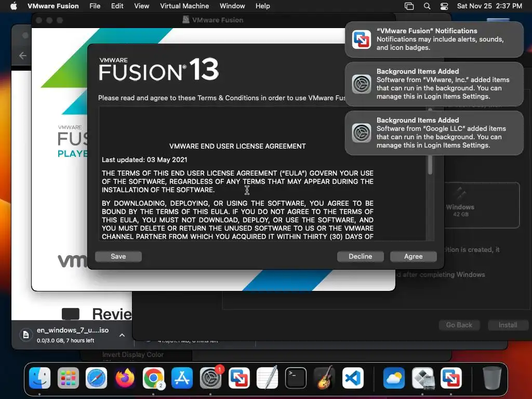The height and width of the screenshot is (399, 532).
Task: Save the license agreement text
Action: [x=118, y=257]
